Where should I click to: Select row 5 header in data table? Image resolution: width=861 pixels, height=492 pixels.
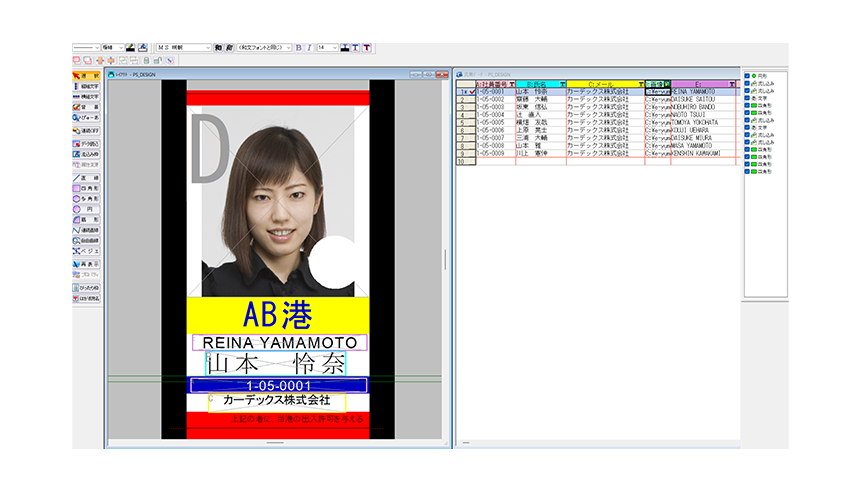pyautogui.click(x=463, y=122)
